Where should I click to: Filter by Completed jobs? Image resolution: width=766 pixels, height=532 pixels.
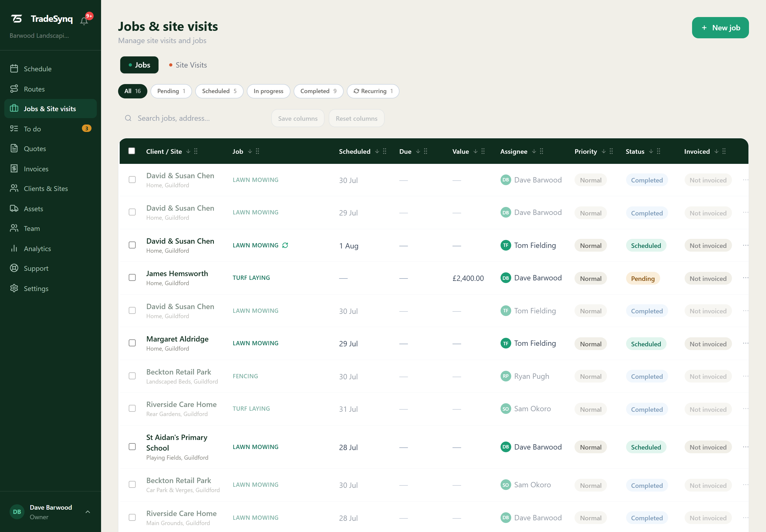point(318,91)
